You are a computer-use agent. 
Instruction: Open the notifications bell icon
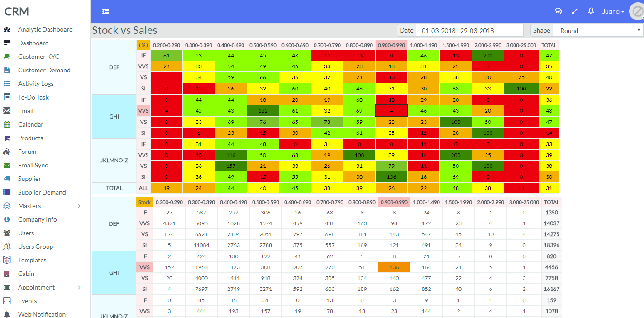(x=591, y=11)
